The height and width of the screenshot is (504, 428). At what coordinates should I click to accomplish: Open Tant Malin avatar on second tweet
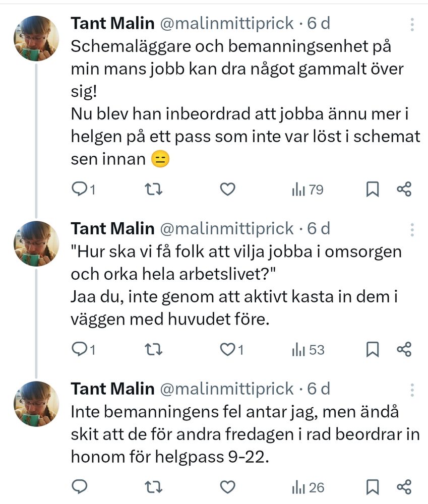pyautogui.click(x=36, y=243)
